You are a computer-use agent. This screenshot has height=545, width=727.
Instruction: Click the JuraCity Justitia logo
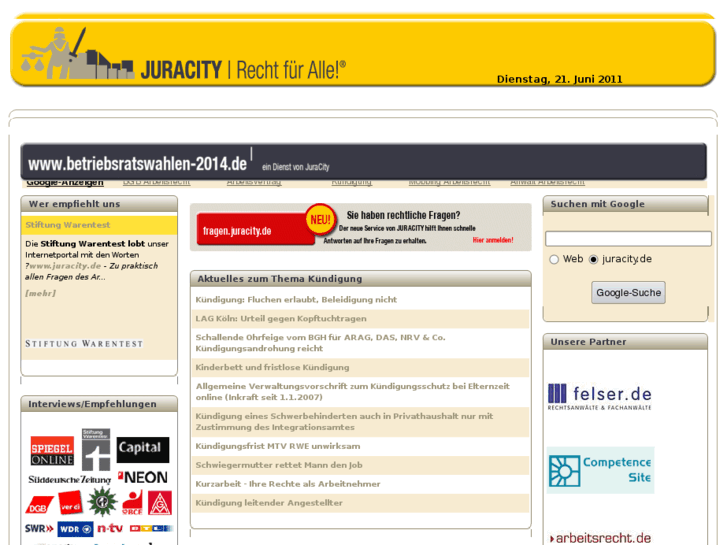(x=77, y=54)
